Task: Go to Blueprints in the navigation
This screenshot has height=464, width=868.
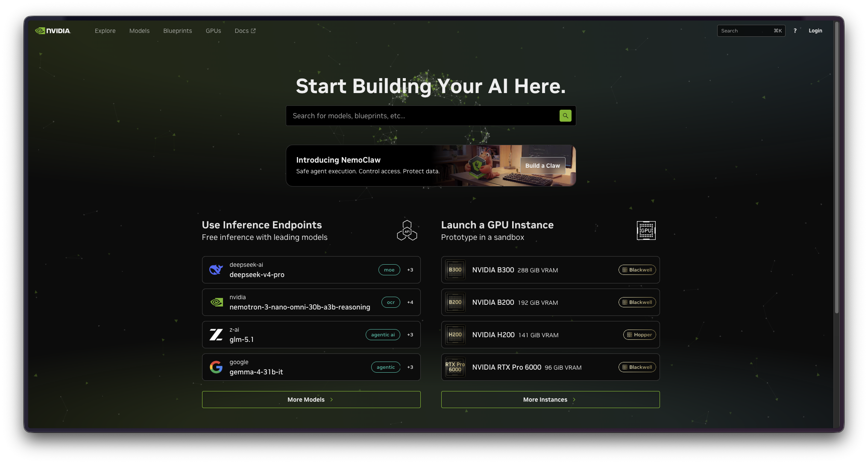Action: click(x=178, y=31)
